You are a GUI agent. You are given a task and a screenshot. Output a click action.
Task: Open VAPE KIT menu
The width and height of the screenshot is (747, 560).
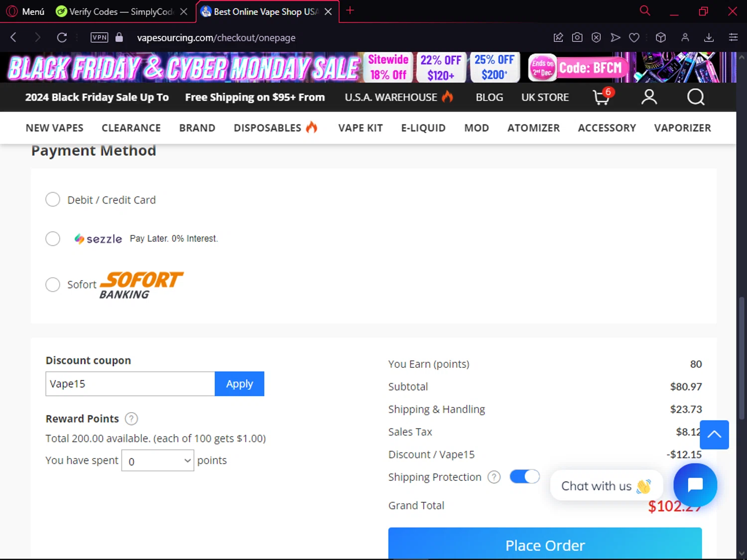[361, 128]
